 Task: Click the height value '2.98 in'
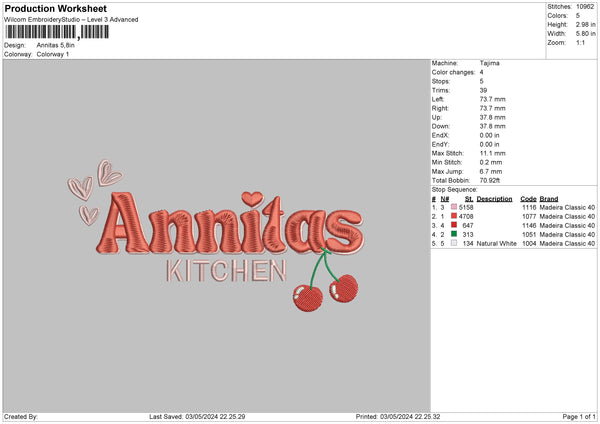pos(585,24)
